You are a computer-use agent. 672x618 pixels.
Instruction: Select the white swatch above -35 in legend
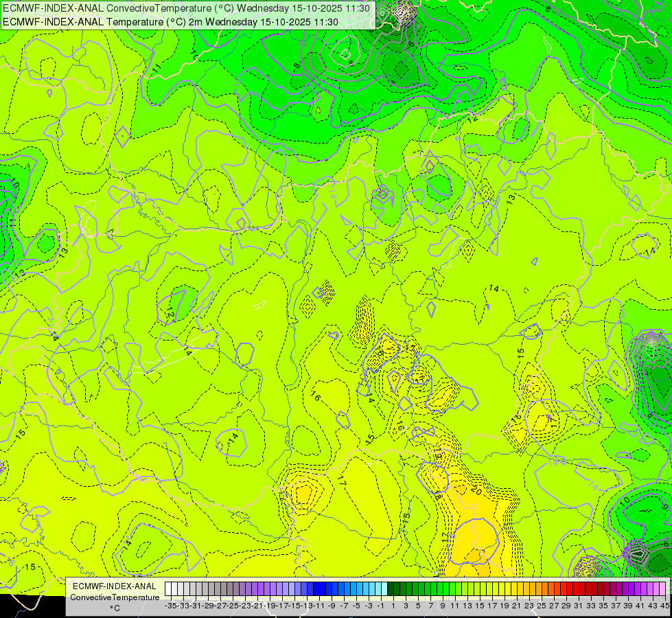point(168,589)
